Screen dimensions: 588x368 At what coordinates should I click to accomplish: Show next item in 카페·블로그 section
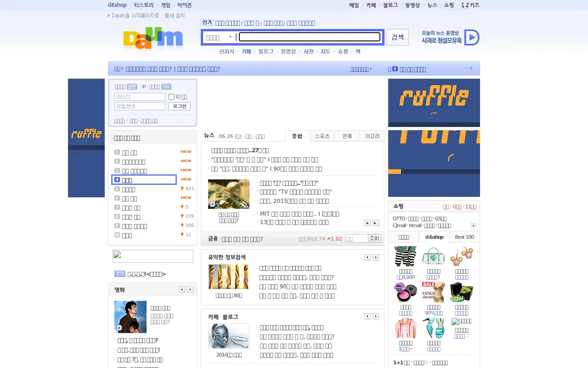tap(376, 316)
